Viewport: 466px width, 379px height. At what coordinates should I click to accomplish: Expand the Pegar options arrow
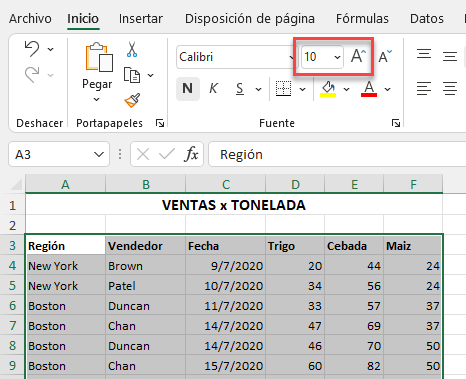(x=96, y=99)
